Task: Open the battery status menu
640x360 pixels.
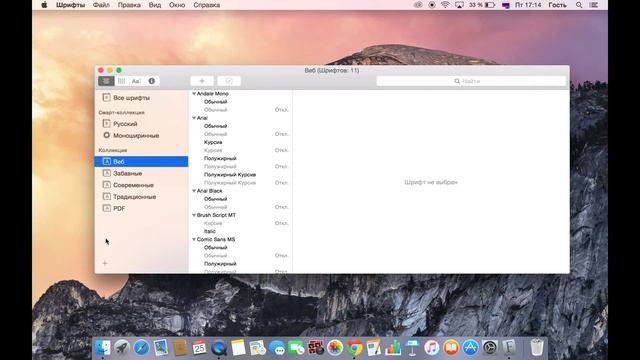Action: [482, 5]
